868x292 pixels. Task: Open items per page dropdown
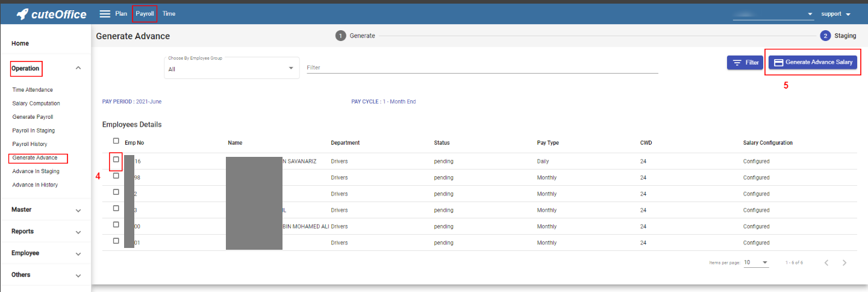pyautogui.click(x=756, y=262)
